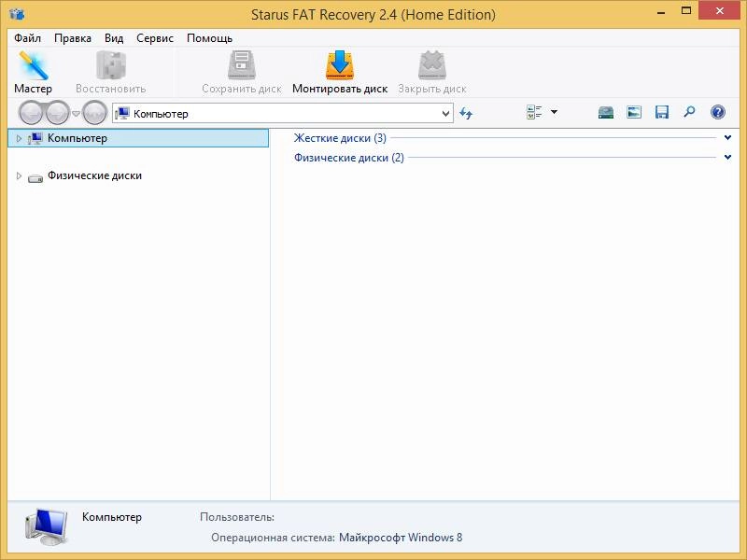Click the picture preview icon in the address toolbar

coord(634,112)
